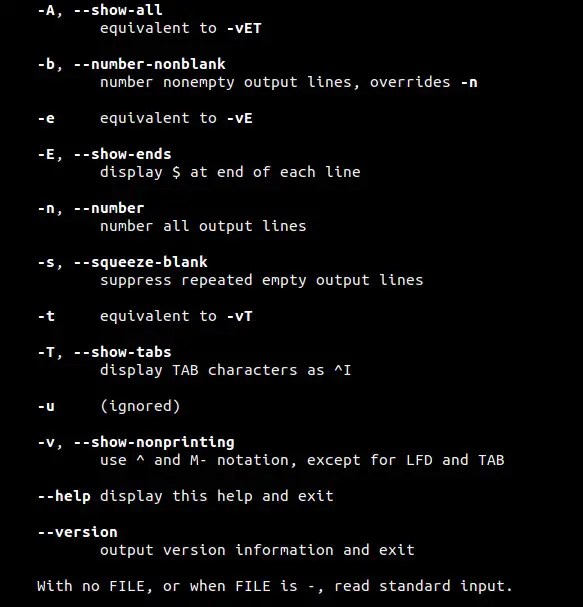This screenshot has height=607, width=583.
Task: Select the --show-tabs option heading
Action: (122, 352)
